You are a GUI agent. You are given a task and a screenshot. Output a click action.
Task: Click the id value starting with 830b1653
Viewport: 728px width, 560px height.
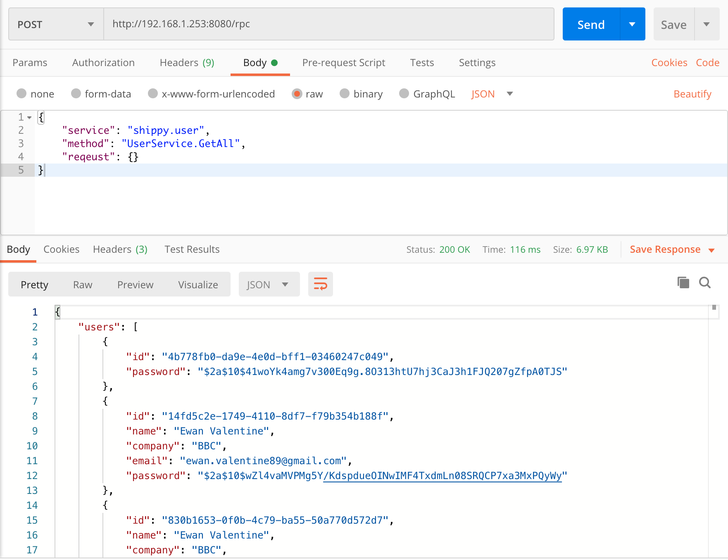275,520
